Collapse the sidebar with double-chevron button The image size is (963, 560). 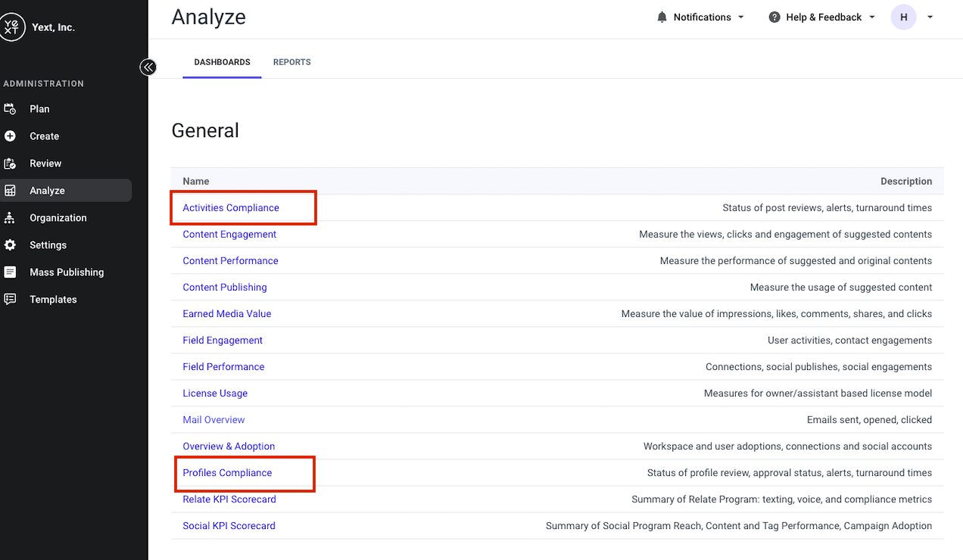[148, 67]
